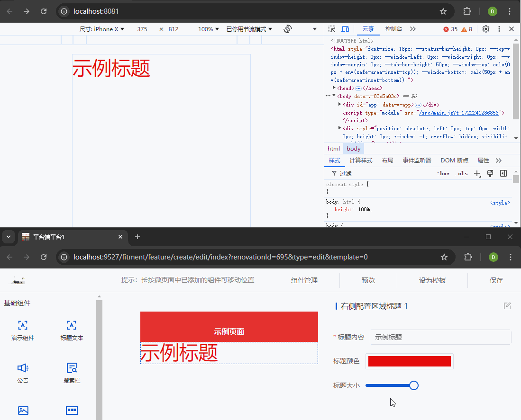Open the iPhone X device size dropdown
This screenshot has height=420, width=521.
point(102,29)
